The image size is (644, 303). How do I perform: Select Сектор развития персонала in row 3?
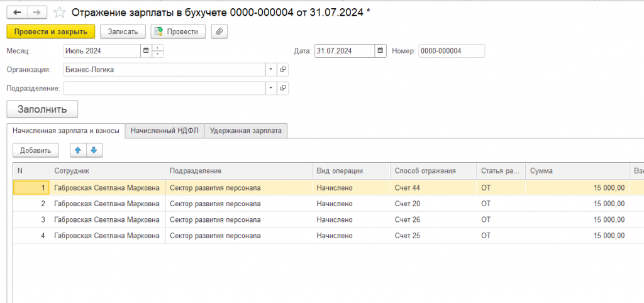[x=238, y=219]
